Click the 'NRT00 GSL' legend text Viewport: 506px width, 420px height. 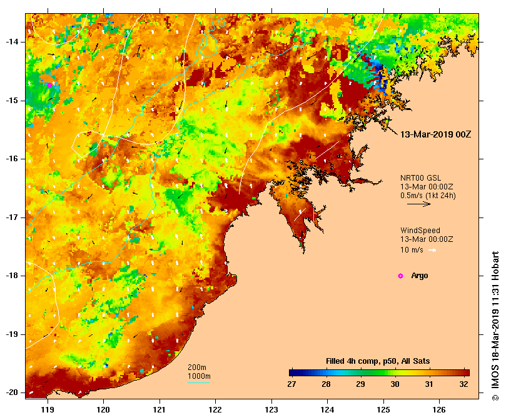click(420, 177)
